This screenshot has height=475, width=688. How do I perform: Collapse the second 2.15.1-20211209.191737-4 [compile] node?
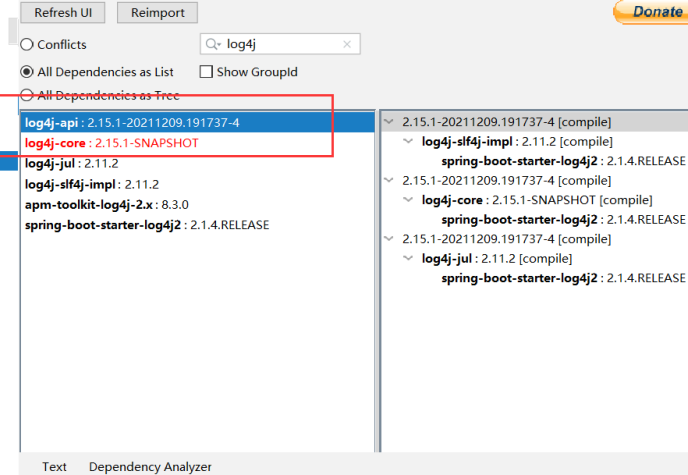[389, 180]
